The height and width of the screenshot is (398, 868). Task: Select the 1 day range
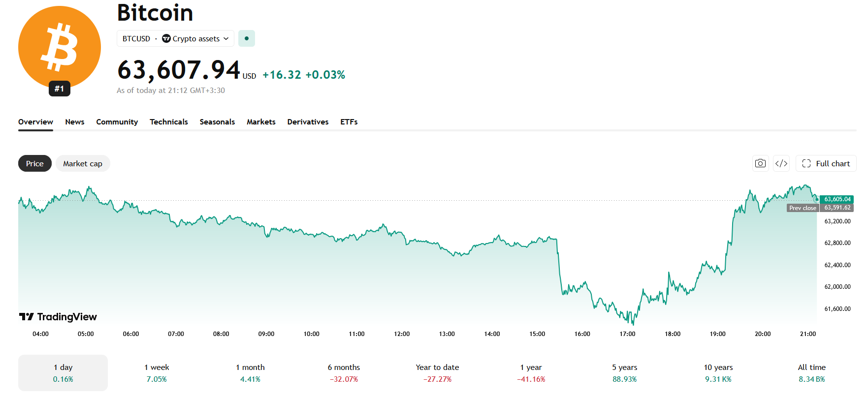pos(63,373)
